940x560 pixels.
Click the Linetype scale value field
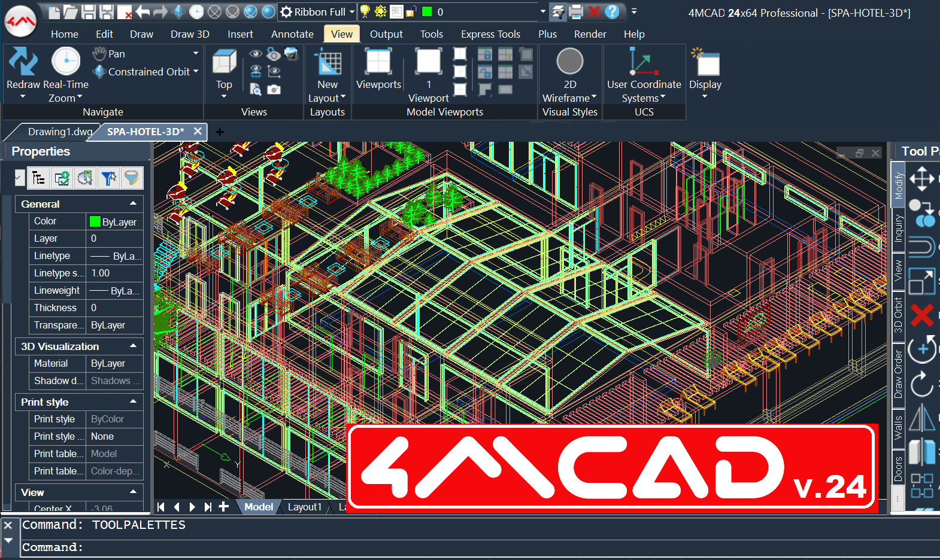pyautogui.click(x=115, y=273)
